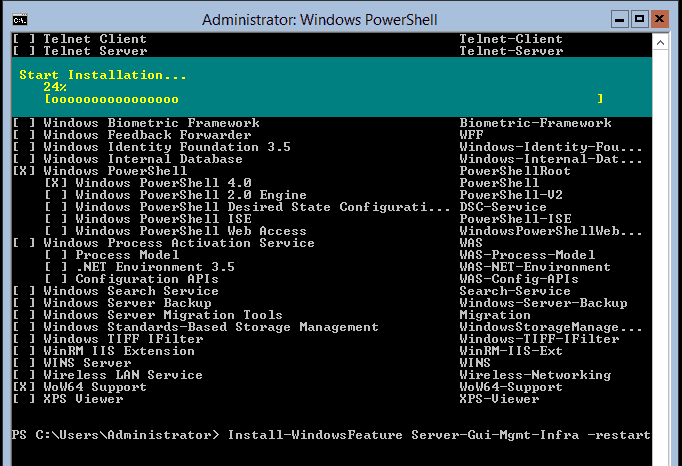Screen dimensions: 682x466
Task: Maximize the PowerShell window
Action: [x=639, y=20]
